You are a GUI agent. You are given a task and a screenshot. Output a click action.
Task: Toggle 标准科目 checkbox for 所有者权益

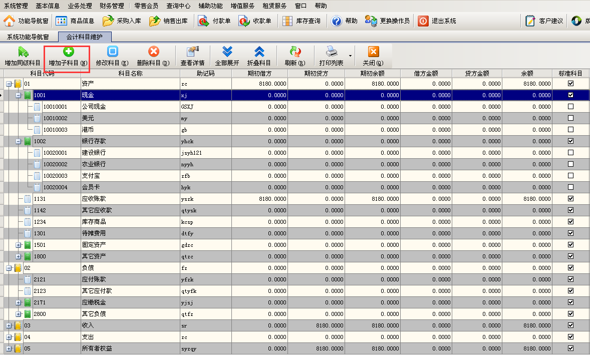570,348
